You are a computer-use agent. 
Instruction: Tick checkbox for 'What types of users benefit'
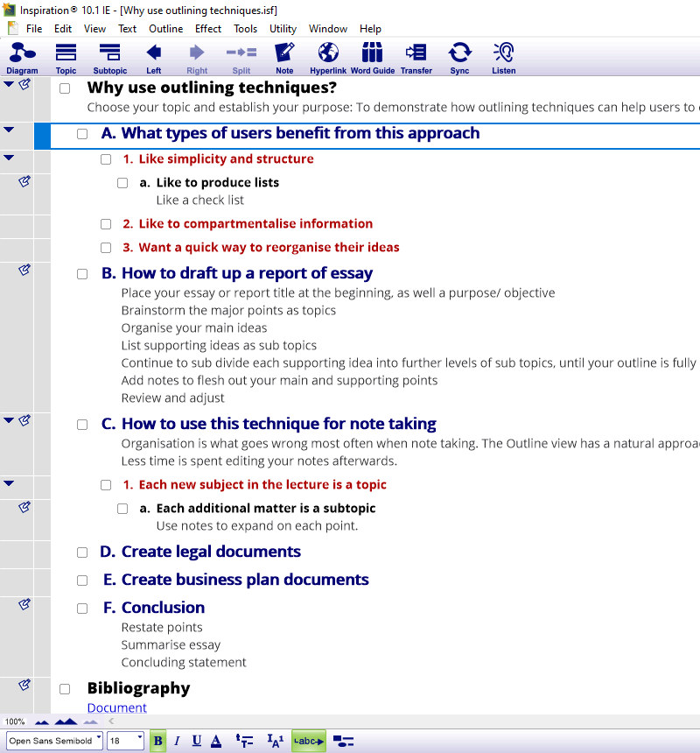pos(82,134)
